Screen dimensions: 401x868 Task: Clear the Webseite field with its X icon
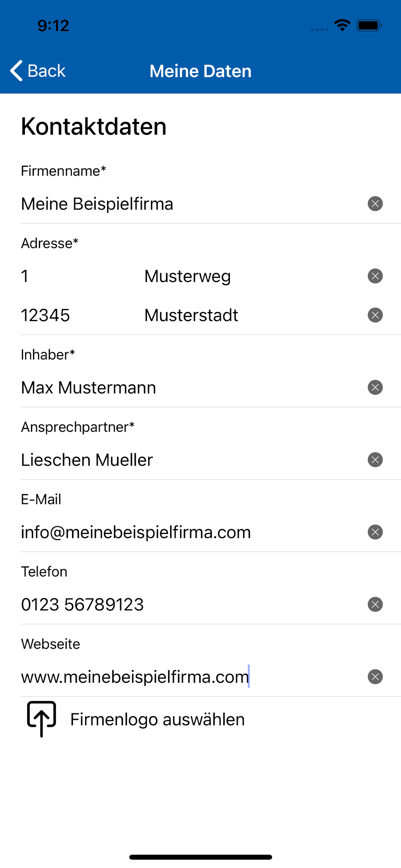pyautogui.click(x=375, y=677)
